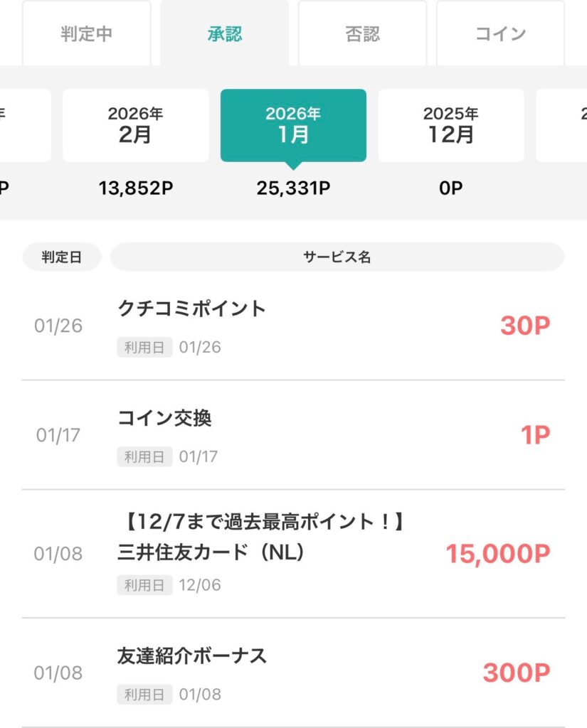The height and width of the screenshot is (728, 587).
Task: Switch to the 判定中 tab
Action: (86, 33)
